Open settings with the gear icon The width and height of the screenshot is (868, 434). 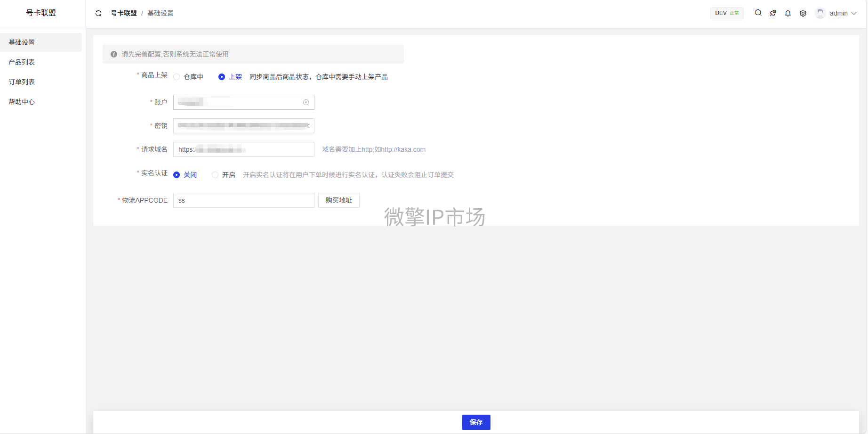click(803, 13)
